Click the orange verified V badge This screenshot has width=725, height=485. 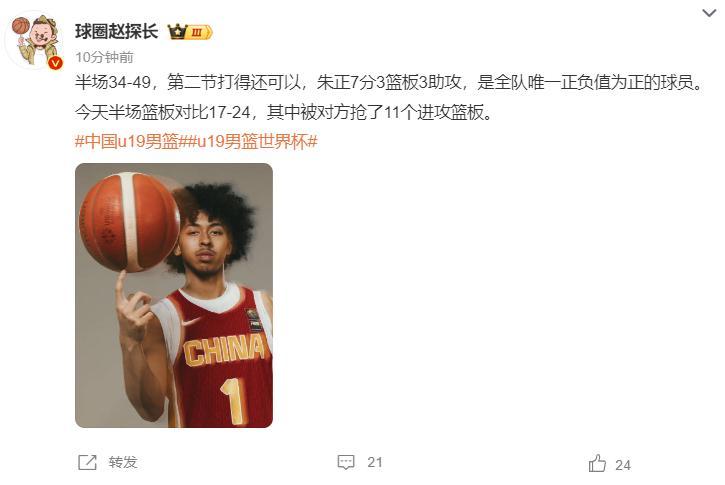pyautogui.click(x=55, y=63)
